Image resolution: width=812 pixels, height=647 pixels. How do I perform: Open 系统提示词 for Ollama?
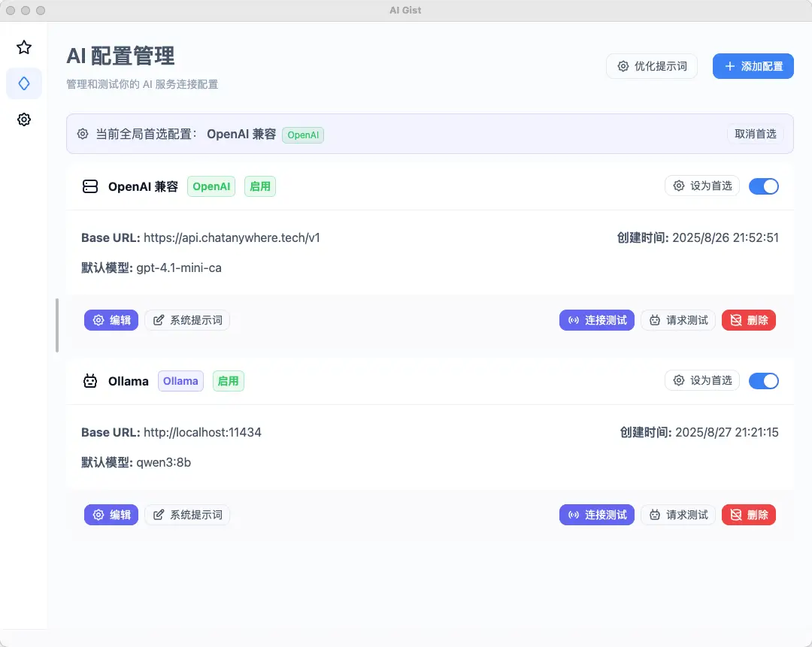point(187,515)
